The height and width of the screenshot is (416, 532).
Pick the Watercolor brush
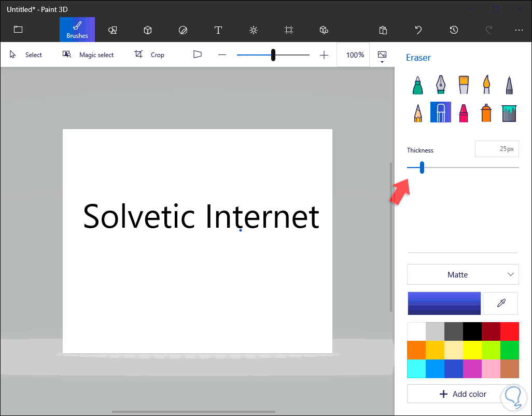[x=486, y=85]
